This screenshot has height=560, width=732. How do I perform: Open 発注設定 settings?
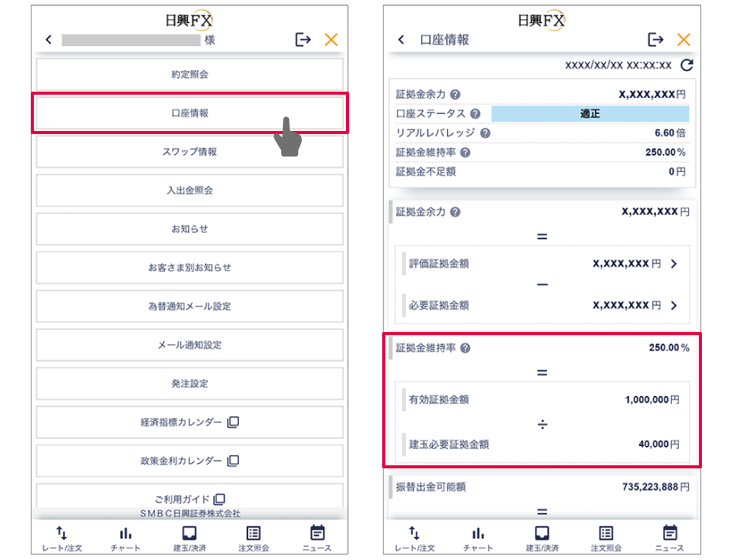(x=190, y=384)
